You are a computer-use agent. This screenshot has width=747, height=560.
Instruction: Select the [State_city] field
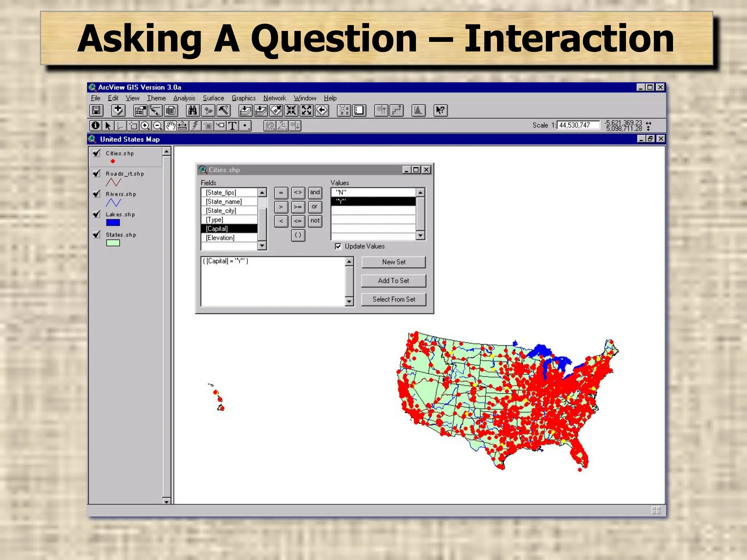(x=229, y=211)
